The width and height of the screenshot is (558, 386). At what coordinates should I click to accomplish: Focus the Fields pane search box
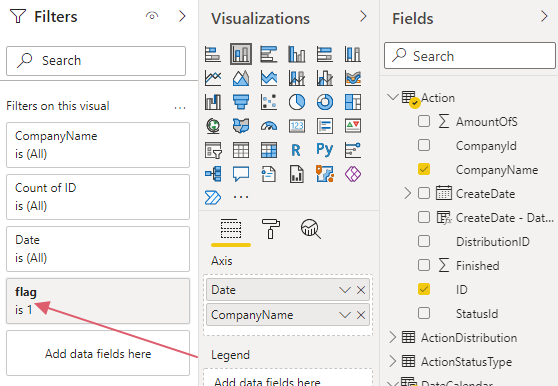click(x=470, y=56)
